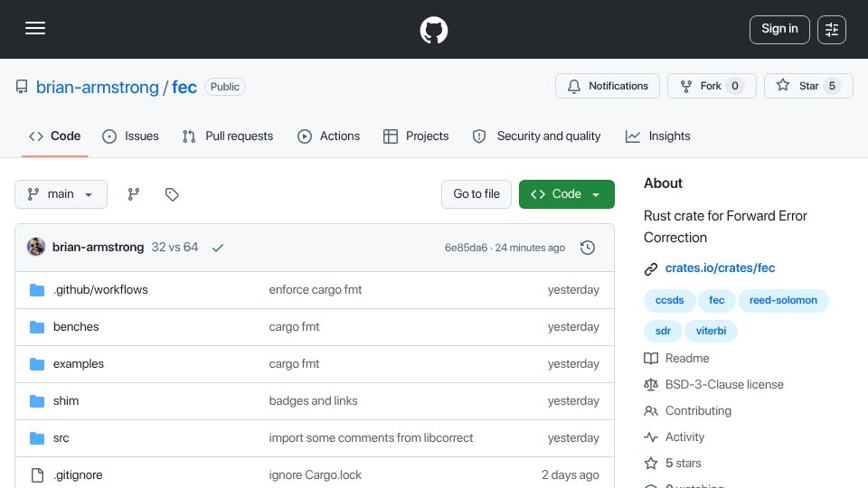Open benches row 'cargo fmt' commit message
The width and height of the screenshot is (868, 488).
coord(294,326)
